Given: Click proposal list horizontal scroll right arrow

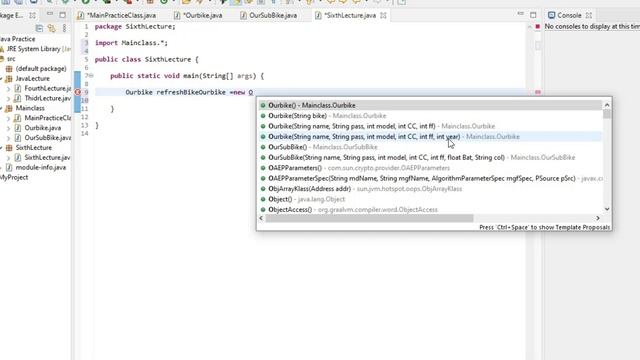Looking at the screenshot, I should pyautogui.click(x=598, y=218).
